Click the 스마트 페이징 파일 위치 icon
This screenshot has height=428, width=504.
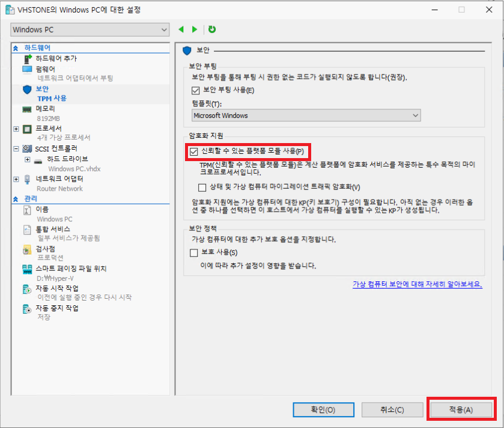click(x=27, y=269)
